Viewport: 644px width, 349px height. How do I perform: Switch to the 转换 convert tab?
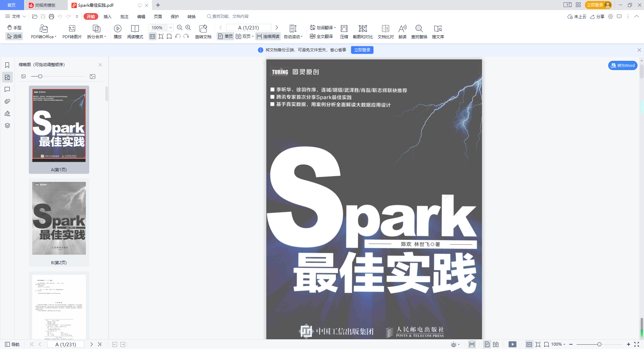[x=191, y=16]
